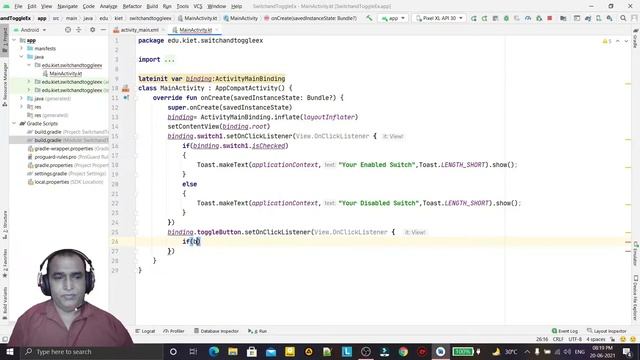This screenshot has height=360, width=640.
Task: Click the Make Project hammer icon
Action: pyautogui.click(x=369, y=18)
